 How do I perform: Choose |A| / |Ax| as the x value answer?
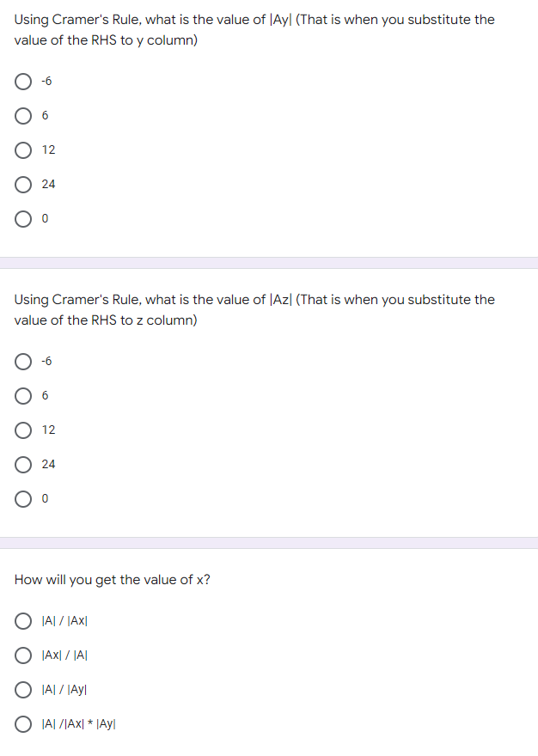(23, 620)
